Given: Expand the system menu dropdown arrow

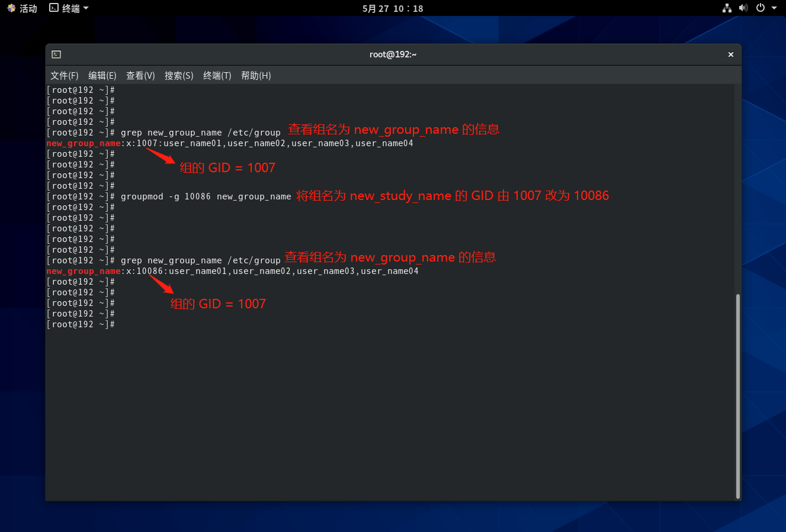Looking at the screenshot, I should 774,8.
